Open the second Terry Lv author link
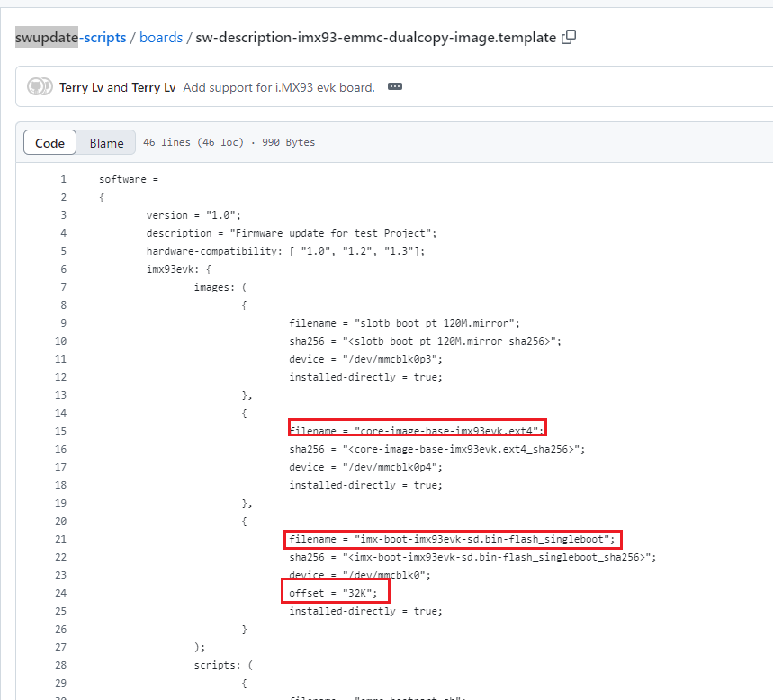Image resolution: width=773 pixels, height=700 pixels. click(x=155, y=87)
